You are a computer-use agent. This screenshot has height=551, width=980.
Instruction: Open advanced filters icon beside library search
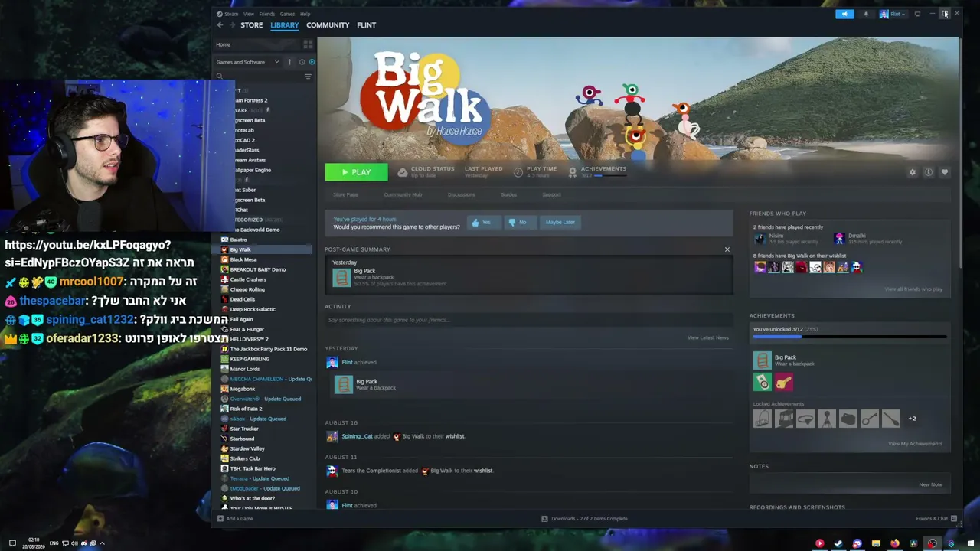(x=308, y=77)
